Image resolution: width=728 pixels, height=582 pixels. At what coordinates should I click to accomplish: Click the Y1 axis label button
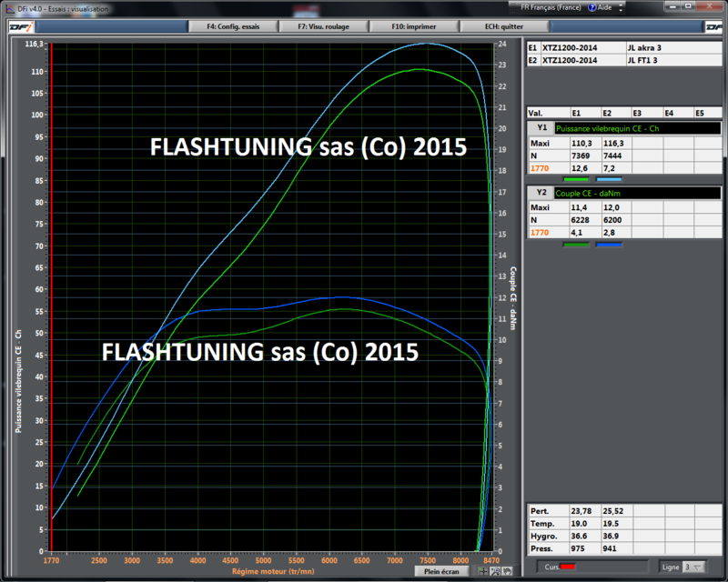click(x=541, y=128)
